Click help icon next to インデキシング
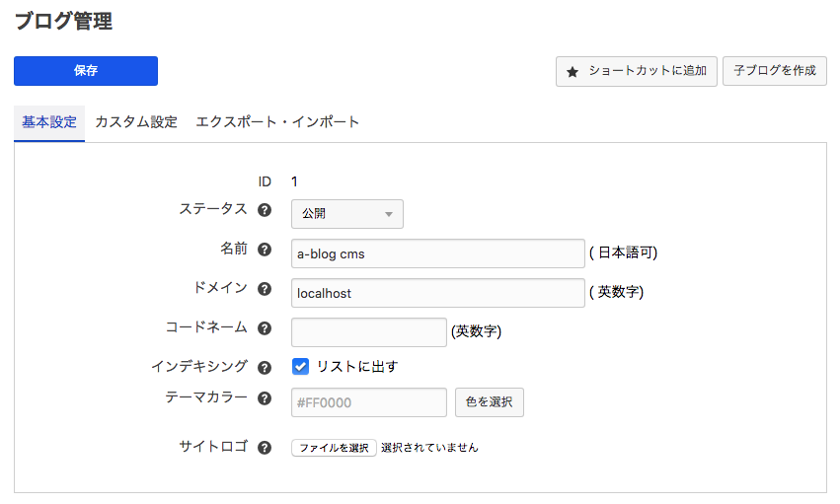 264,368
